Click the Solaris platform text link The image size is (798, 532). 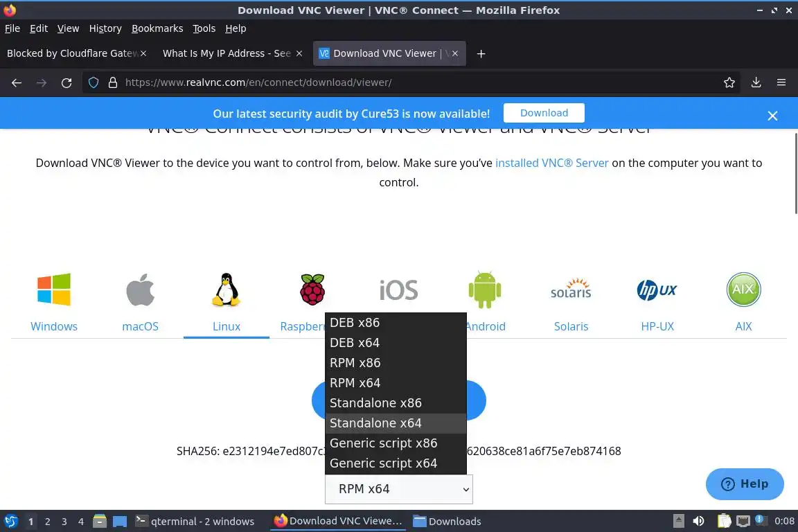tap(571, 326)
